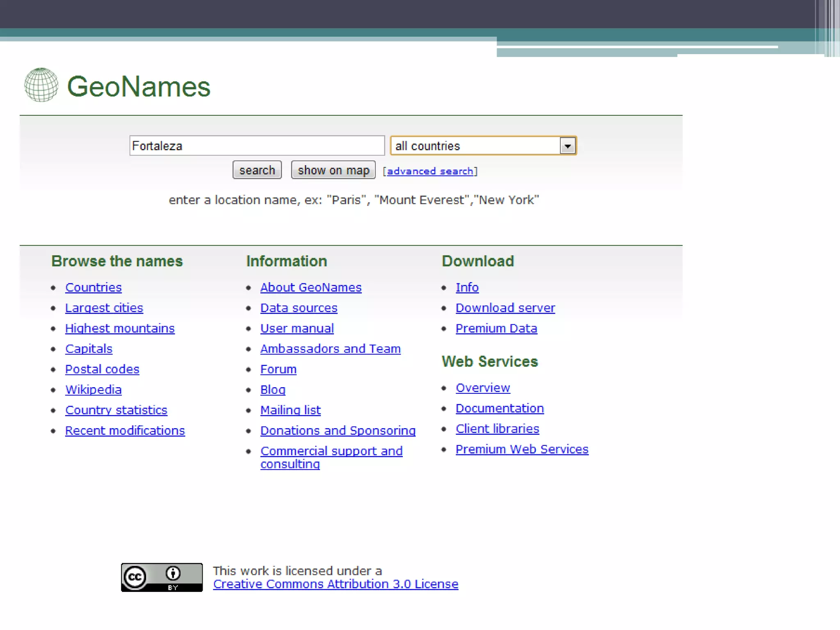Click the GeoNames title text
This screenshot has width=840, height=630.
[139, 87]
